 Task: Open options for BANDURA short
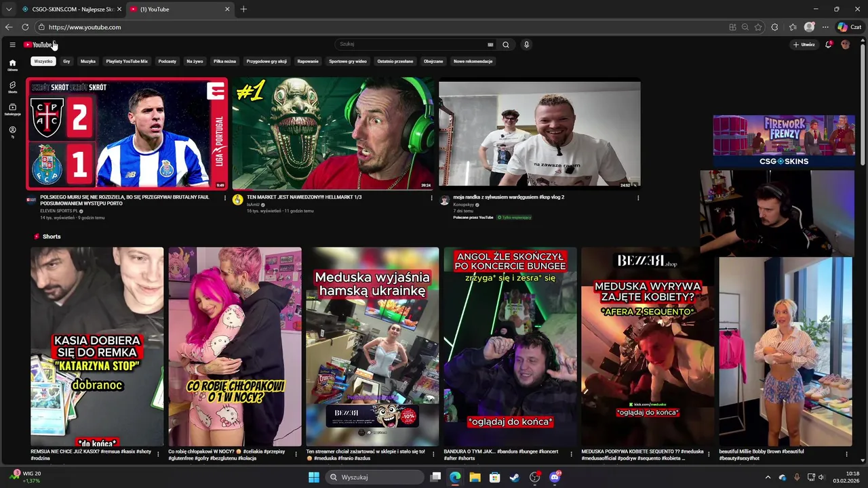tap(572, 454)
